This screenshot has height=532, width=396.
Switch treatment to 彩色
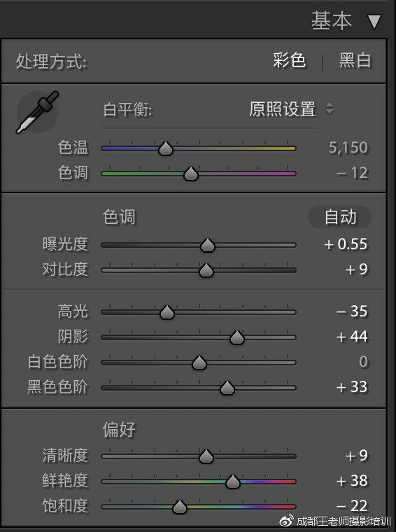point(290,61)
